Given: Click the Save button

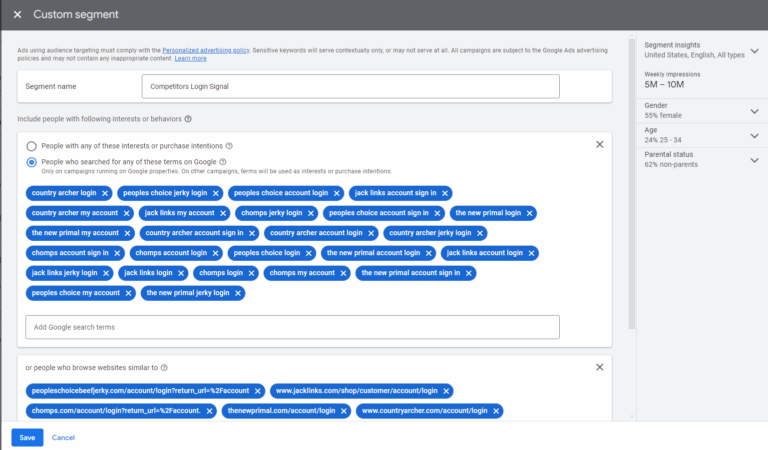Looking at the screenshot, I should (27, 437).
